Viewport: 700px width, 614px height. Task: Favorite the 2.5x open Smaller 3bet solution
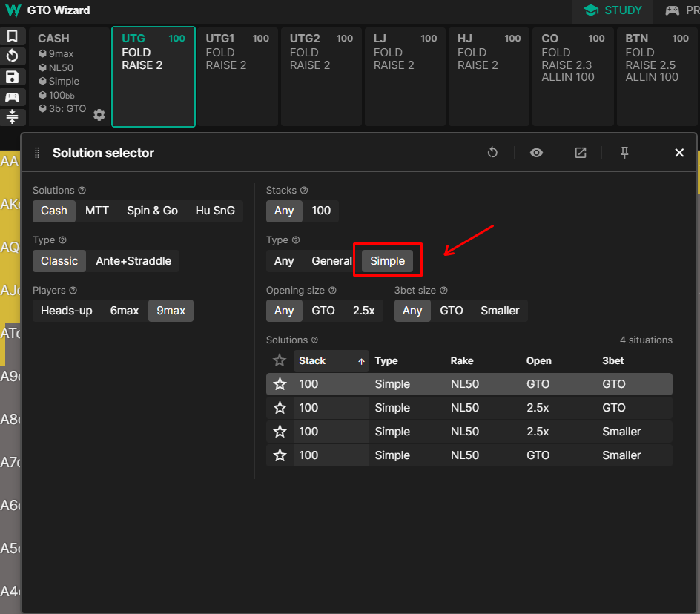pyautogui.click(x=280, y=432)
